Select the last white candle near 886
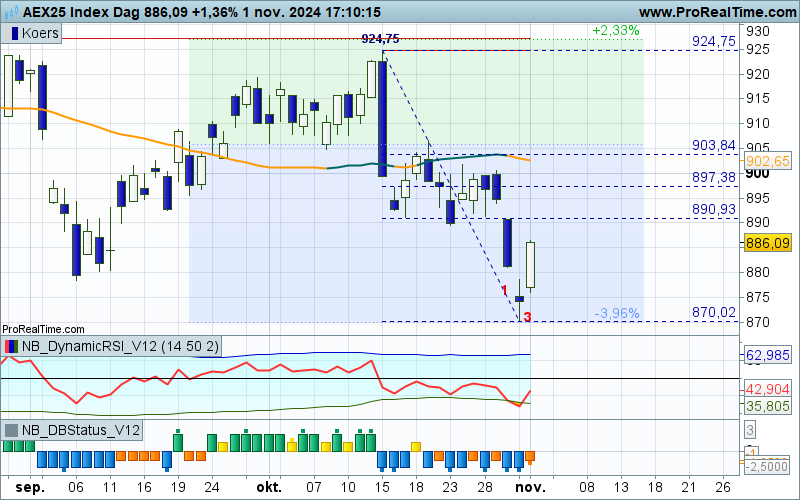Screen dimensions: 800x500 pyautogui.click(x=531, y=265)
